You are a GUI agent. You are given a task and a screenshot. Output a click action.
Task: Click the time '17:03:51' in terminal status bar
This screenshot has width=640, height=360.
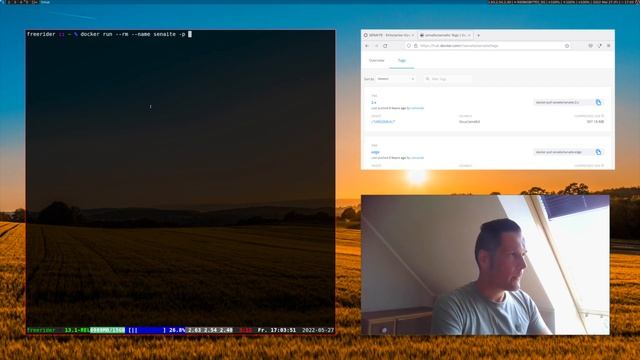click(282, 330)
